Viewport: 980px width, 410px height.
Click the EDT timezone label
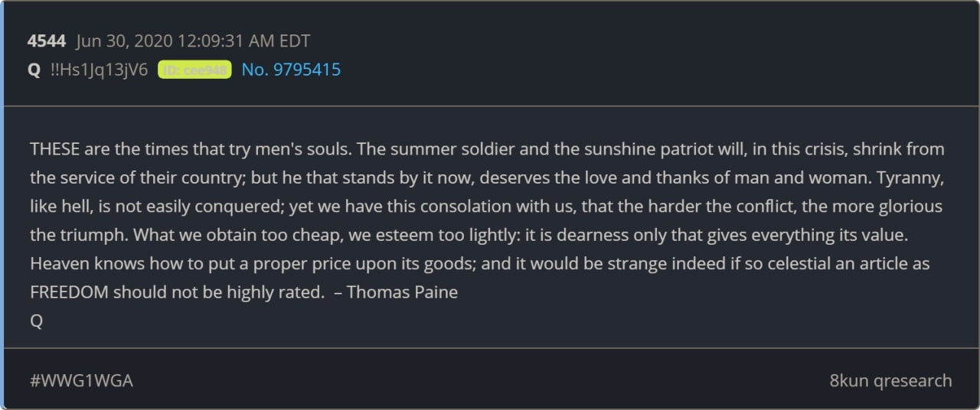[294, 41]
